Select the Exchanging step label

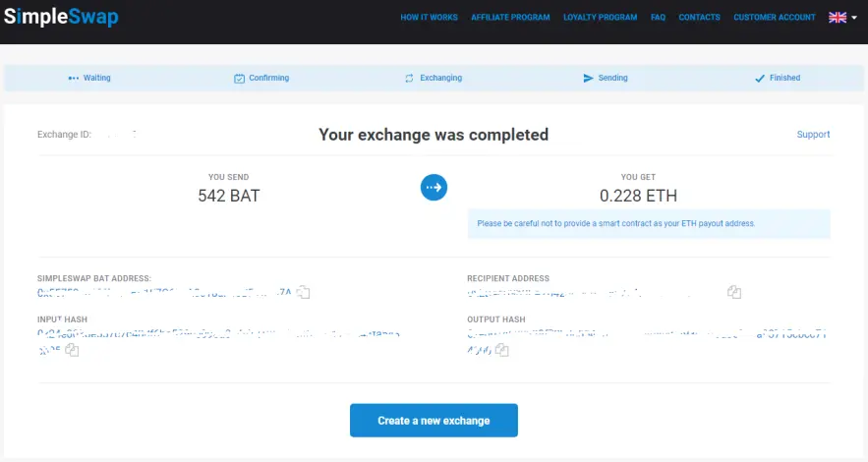(x=440, y=78)
